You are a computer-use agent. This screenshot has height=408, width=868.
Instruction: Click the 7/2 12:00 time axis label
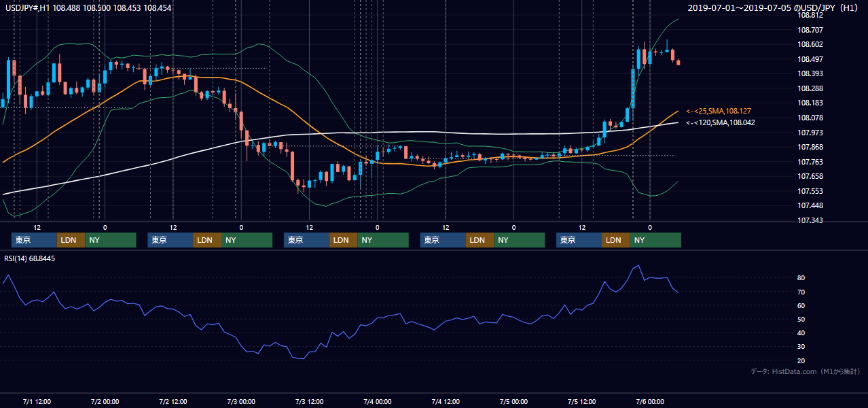tap(173, 401)
